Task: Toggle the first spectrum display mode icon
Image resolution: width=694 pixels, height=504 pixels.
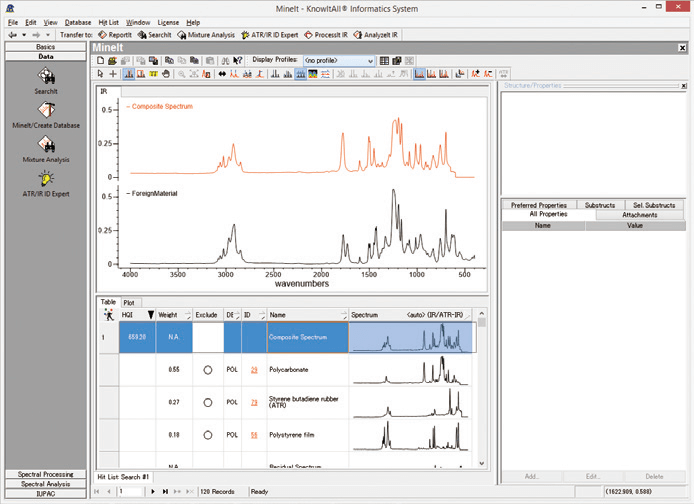Action: (129, 74)
